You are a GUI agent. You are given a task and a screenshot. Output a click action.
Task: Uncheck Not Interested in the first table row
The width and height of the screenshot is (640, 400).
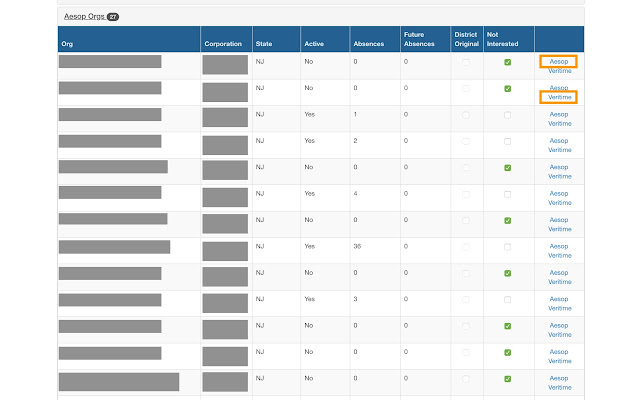point(507,62)
